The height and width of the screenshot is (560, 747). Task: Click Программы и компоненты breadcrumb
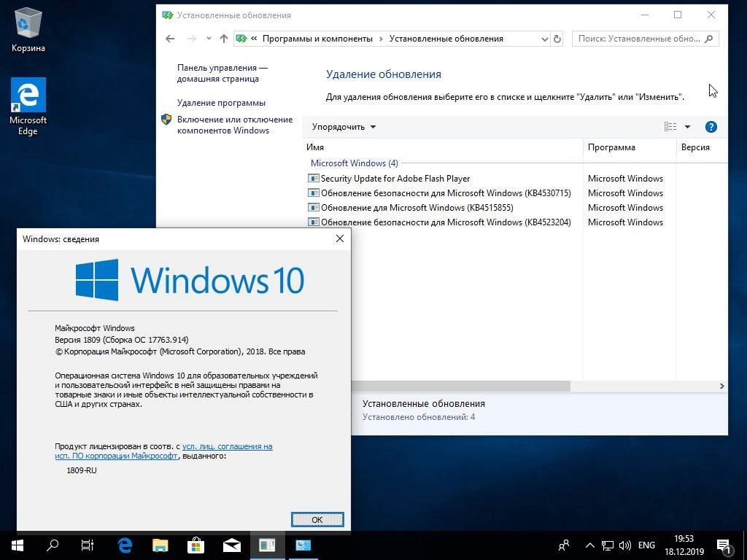coord(317,39)
